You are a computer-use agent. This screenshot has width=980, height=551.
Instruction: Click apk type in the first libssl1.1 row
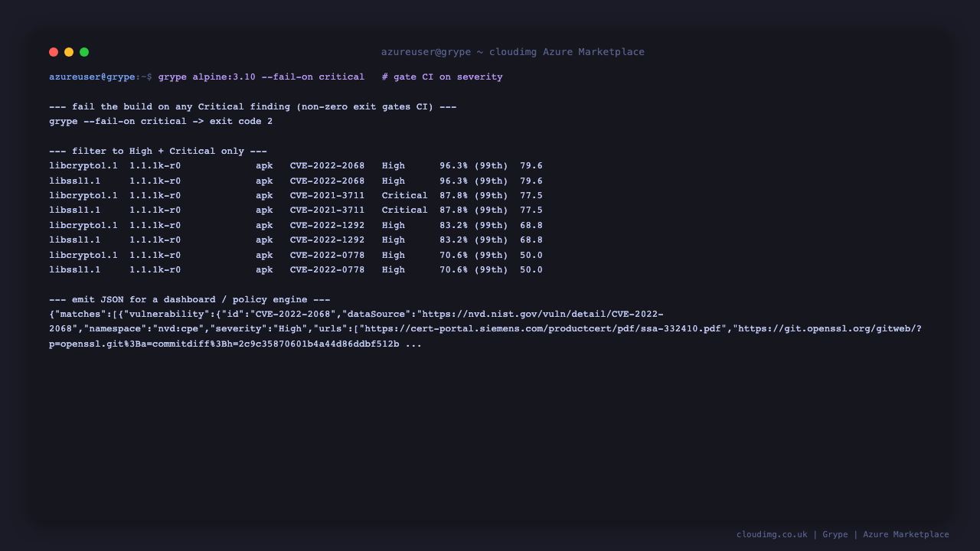264,181
